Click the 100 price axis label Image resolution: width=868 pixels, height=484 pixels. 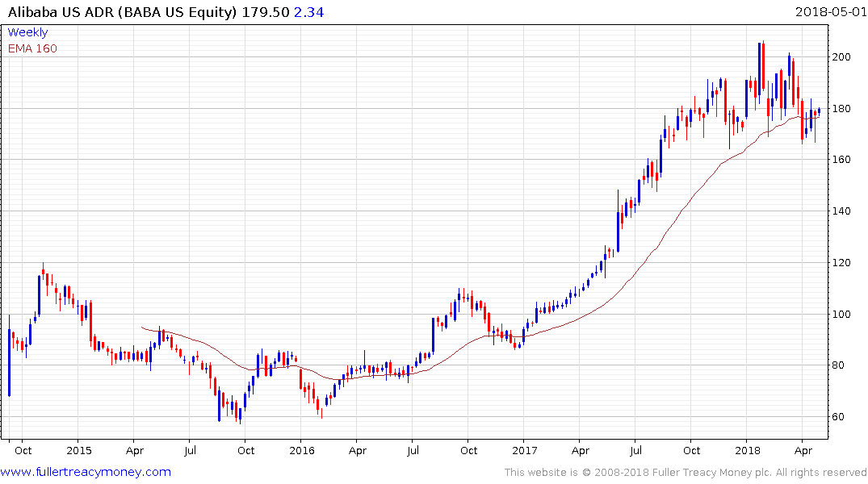point(841,314)
